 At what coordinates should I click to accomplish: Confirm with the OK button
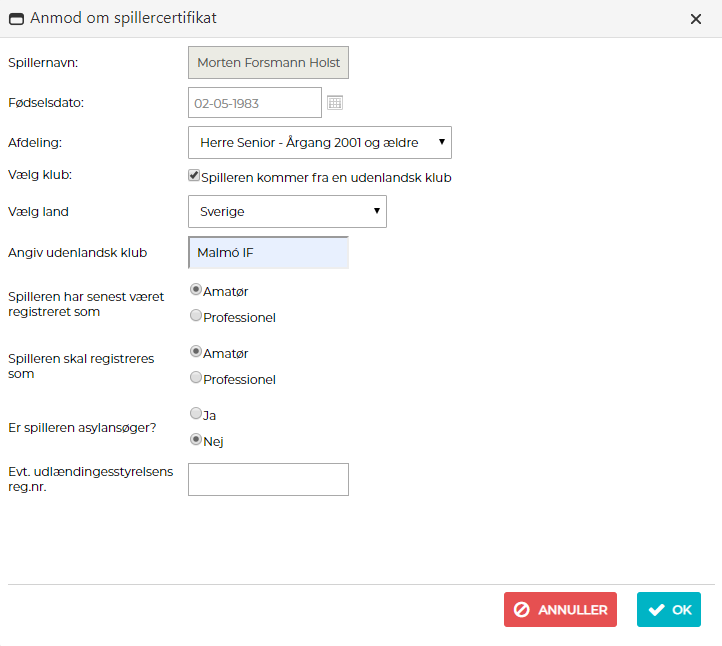(668, 610)
